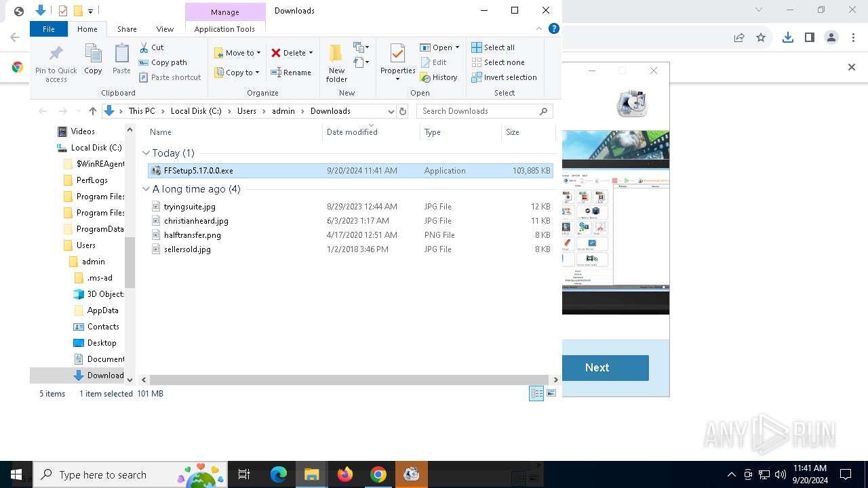This screenshot has height=488, width=868.
Task: Collapse the Today (1) group
Action: click(x=146, y=153)
